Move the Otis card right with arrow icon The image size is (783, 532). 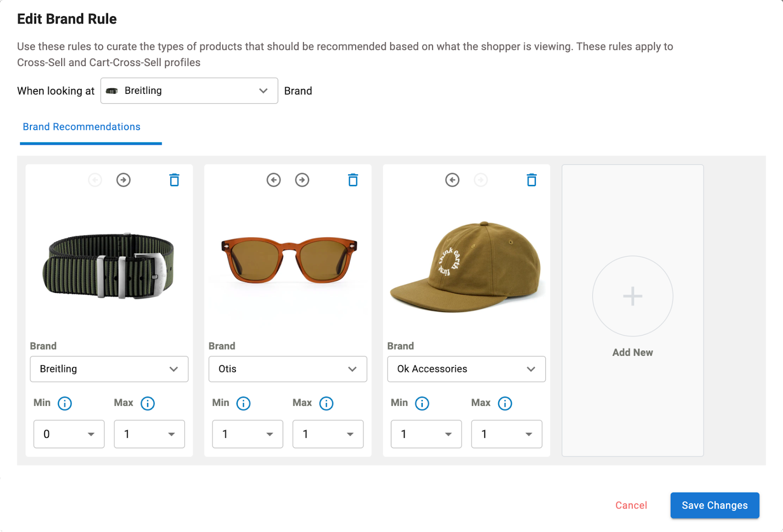point(302,180)
